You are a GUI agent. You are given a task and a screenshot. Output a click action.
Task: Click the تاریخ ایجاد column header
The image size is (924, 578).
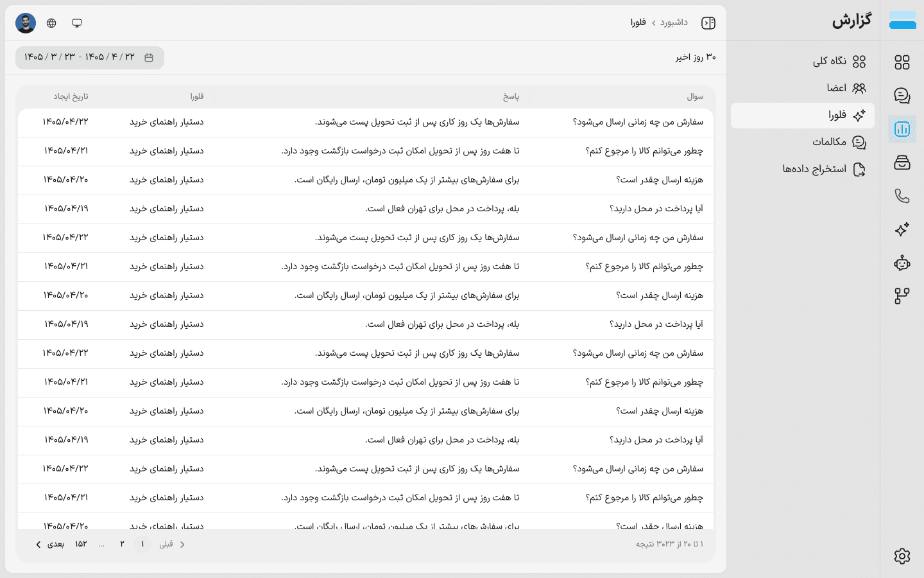pos(71,96)
